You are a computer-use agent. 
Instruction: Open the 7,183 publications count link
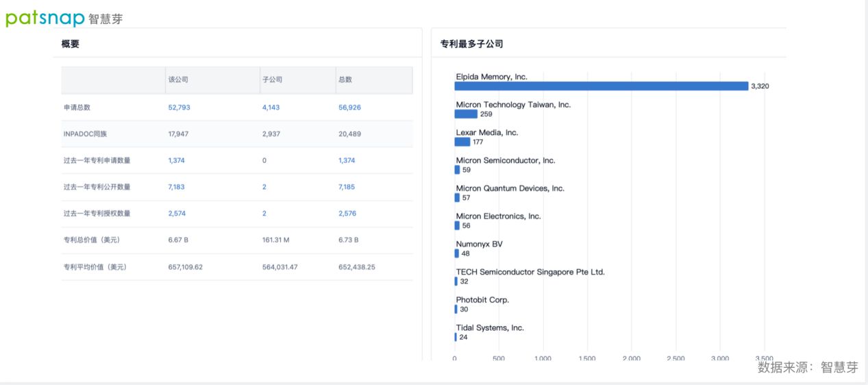click(176, 187)
